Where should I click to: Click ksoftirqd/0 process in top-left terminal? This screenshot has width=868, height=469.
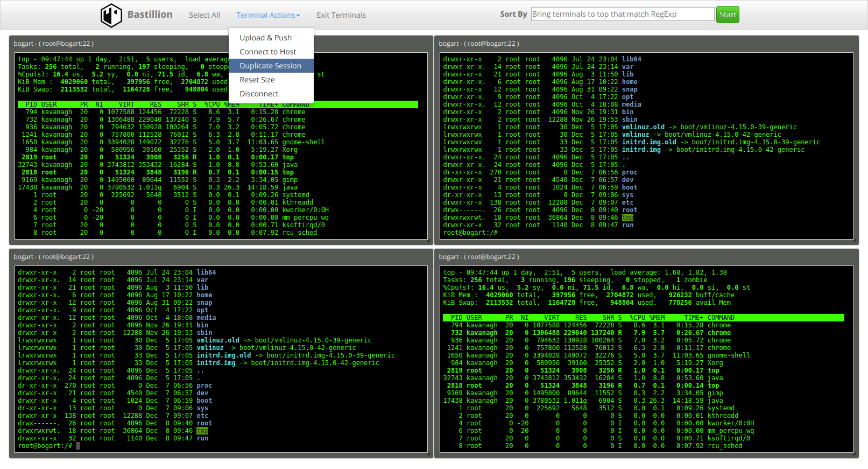[x=304, y=225]
